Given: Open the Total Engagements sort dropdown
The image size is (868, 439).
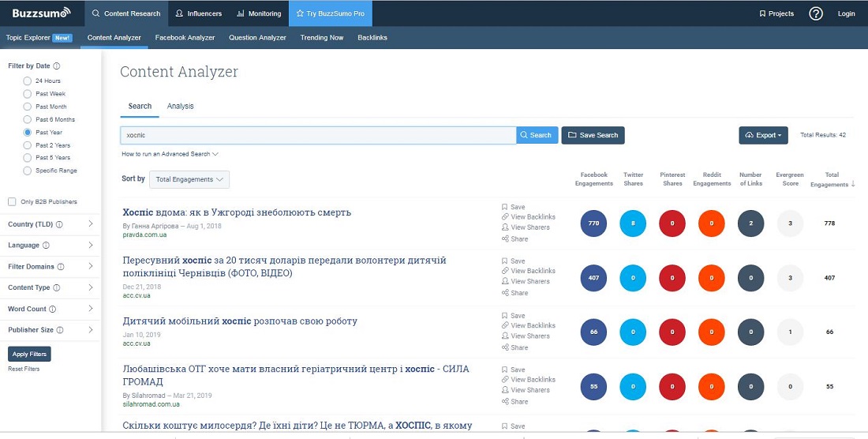Looking at the screenshot, I should click(x=189, y=179).
